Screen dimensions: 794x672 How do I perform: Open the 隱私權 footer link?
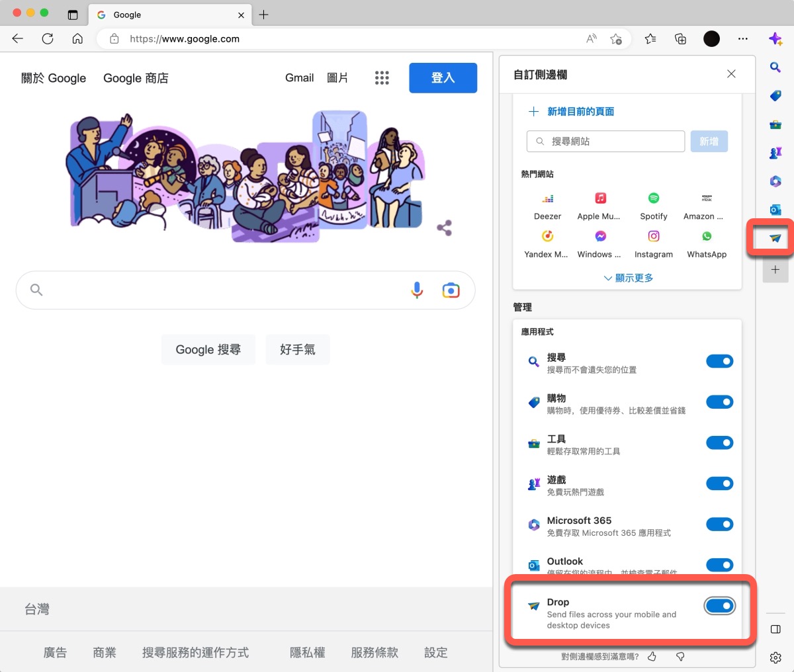(x=307, y=653)
